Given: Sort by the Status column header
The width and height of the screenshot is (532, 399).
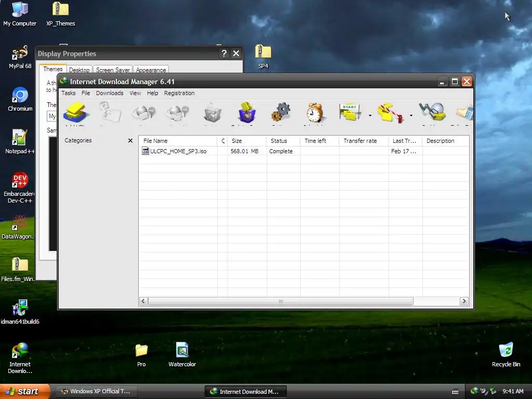Looking at the screenshot, I should pos(283,141).
